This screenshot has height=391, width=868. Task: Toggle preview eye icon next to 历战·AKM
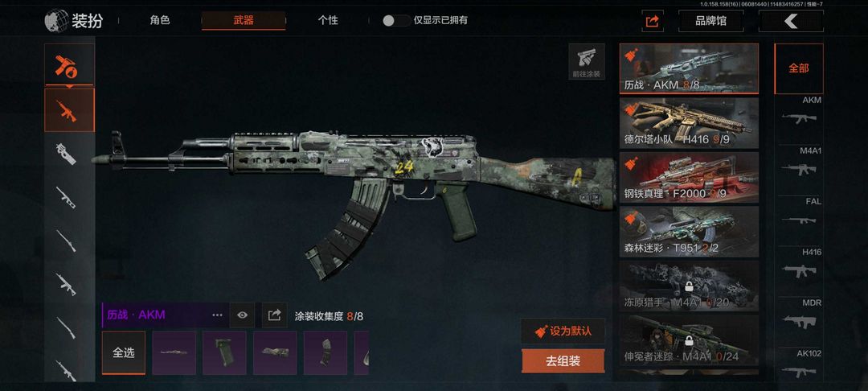242,315
